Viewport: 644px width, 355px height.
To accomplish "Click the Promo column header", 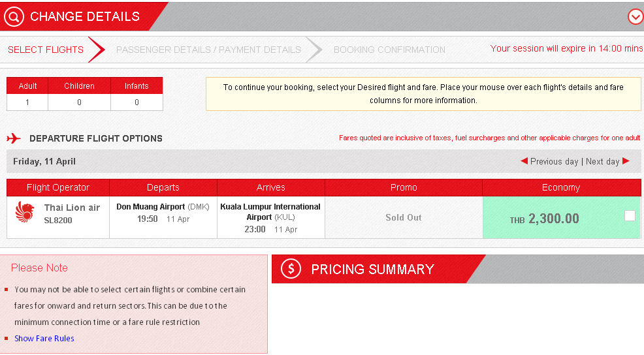I will coord(404,187).
